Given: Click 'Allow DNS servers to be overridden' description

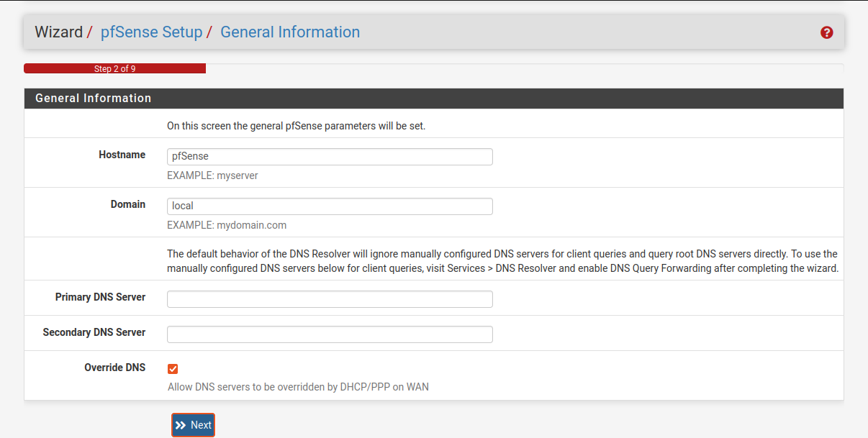Looking at the screenshot, I should pos(298,387).
